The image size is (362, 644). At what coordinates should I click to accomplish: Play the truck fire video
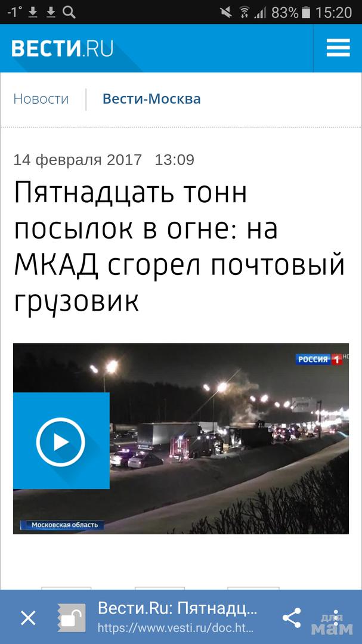point(61,441)
